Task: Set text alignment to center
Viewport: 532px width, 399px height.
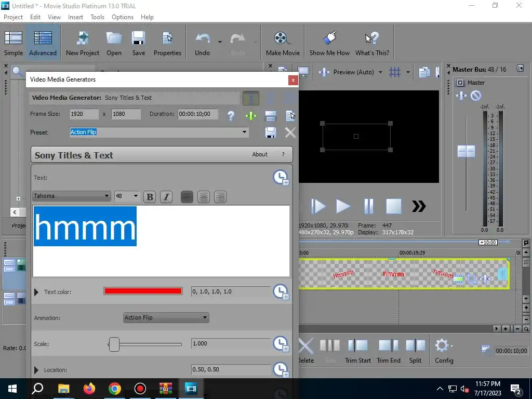Action: [x=204, y=197]
